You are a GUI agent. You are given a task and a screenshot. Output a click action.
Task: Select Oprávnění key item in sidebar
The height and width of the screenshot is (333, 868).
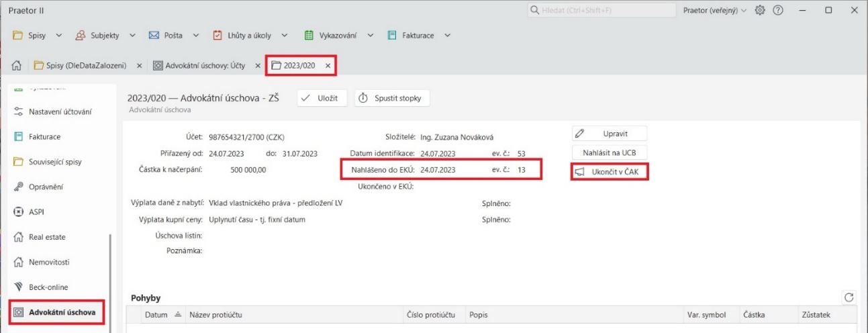tap(47, 187)
